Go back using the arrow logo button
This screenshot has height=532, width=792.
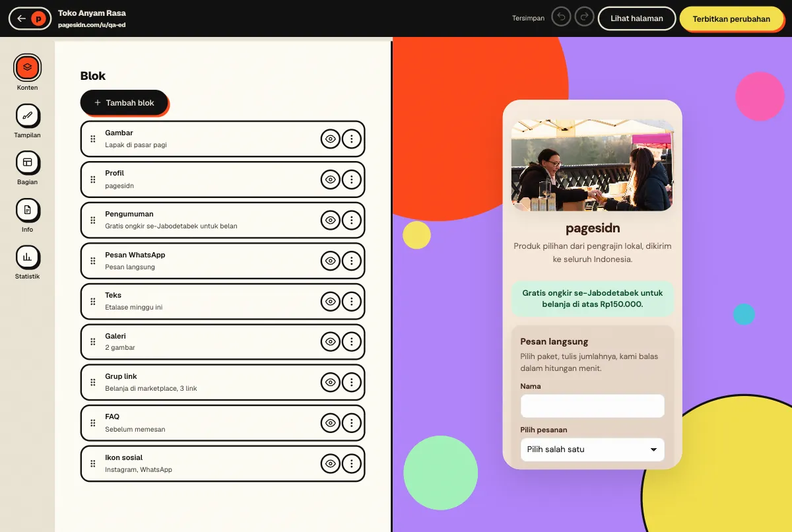click(30, 18)
